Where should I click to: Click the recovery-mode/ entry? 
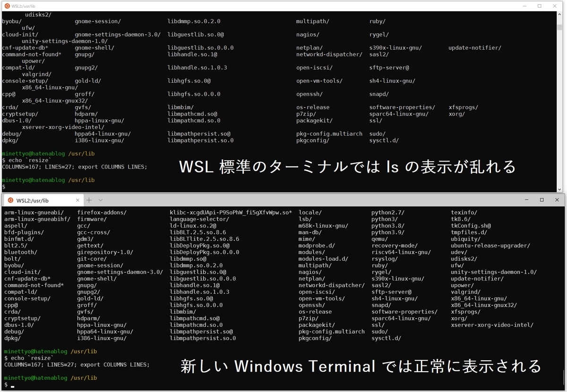[x=395, y=246]
